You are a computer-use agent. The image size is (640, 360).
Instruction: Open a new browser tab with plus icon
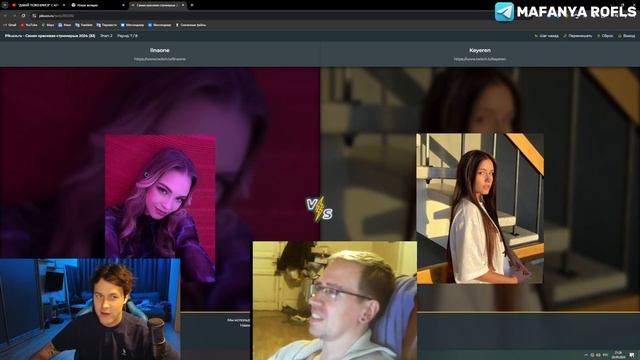pyautogui.click(x=192, y=5)
